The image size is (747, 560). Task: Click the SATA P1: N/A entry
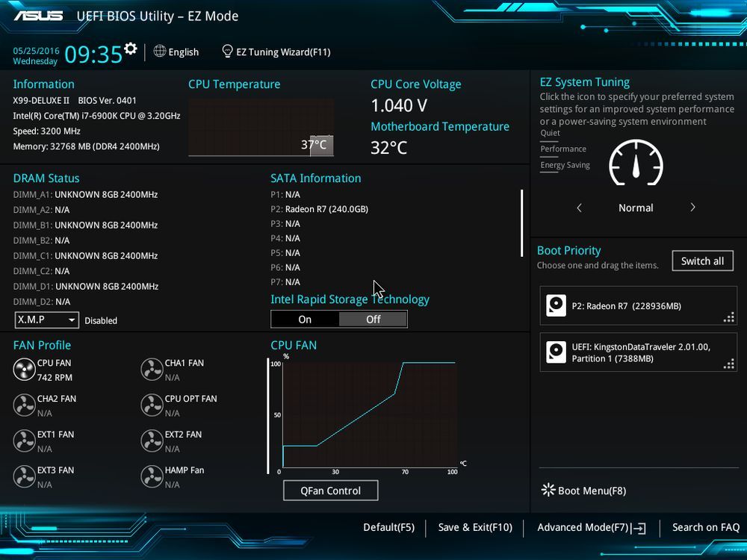[285, 194]
